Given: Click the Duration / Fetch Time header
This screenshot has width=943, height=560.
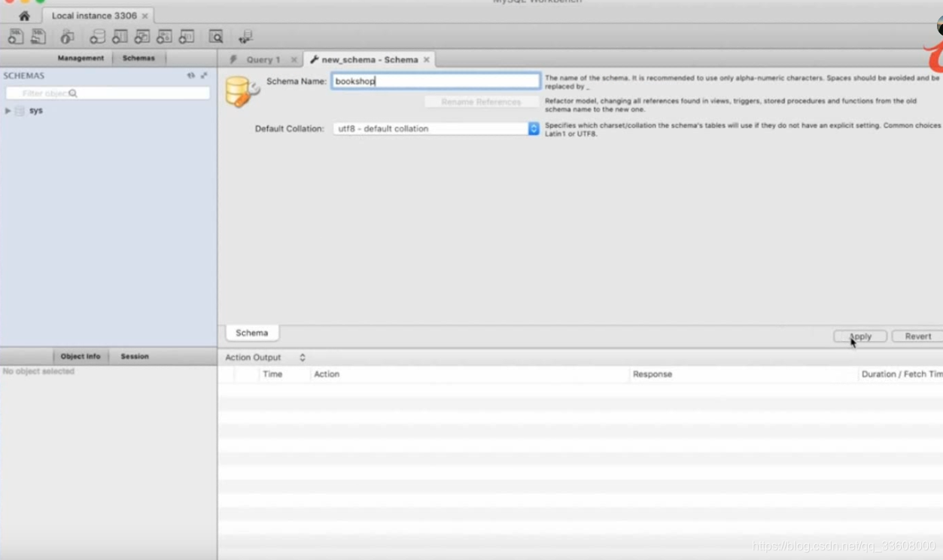Looking at the screenshot, I should pos(902,374).
